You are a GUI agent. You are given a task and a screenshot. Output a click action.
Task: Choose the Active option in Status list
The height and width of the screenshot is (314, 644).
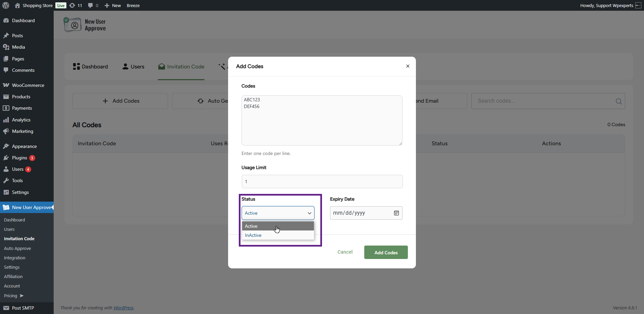coord(251,226)
